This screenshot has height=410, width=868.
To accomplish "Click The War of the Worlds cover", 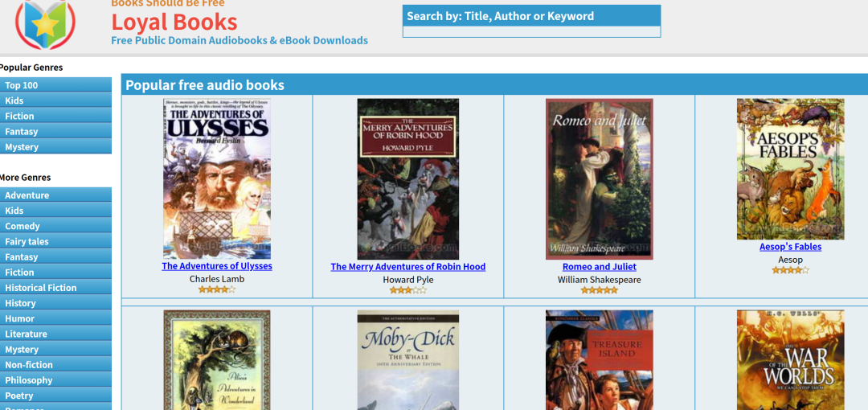I will [791, 360].
